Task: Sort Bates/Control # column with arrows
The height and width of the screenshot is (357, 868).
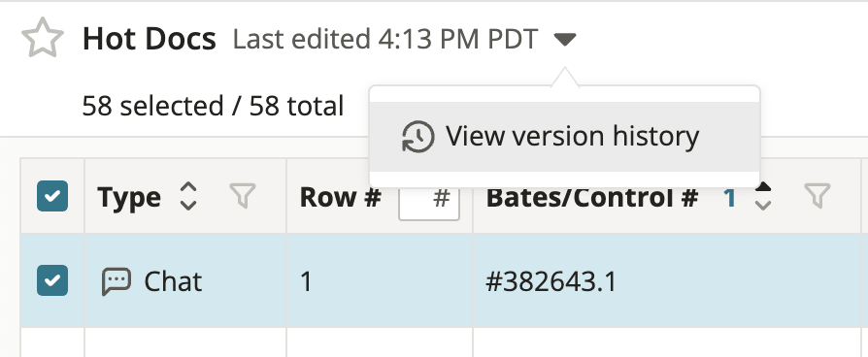Action: [x=763, y=196]
